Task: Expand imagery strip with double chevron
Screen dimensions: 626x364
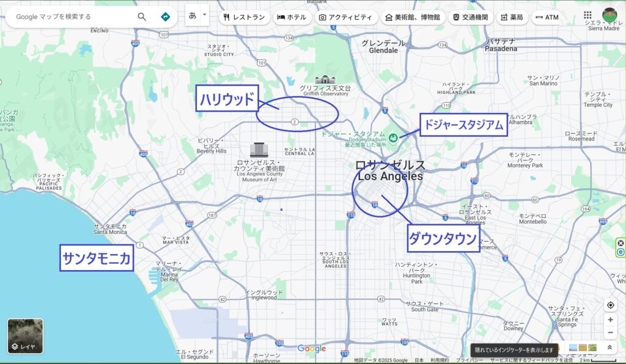Action: 609,348
